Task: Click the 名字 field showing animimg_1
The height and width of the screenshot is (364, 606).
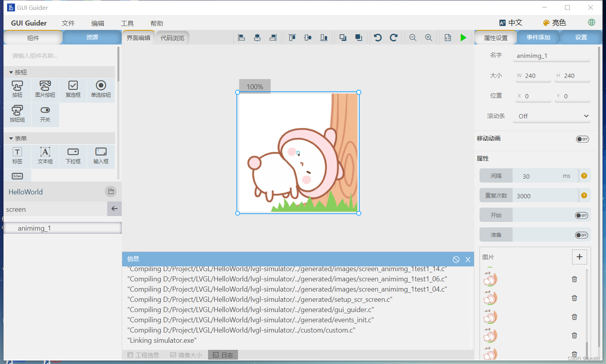Action: click(x=552, y=56)
